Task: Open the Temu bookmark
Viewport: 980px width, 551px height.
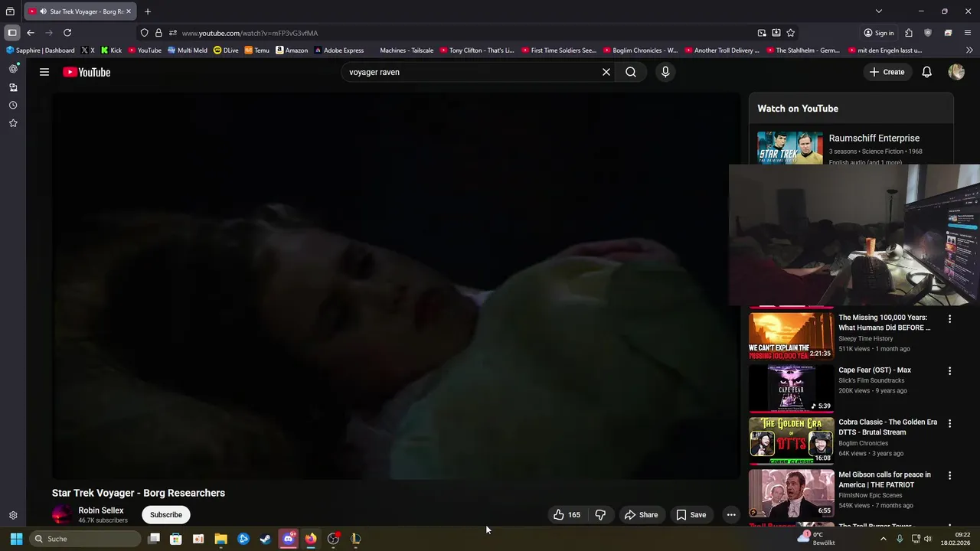Action: tap(256, 51)
